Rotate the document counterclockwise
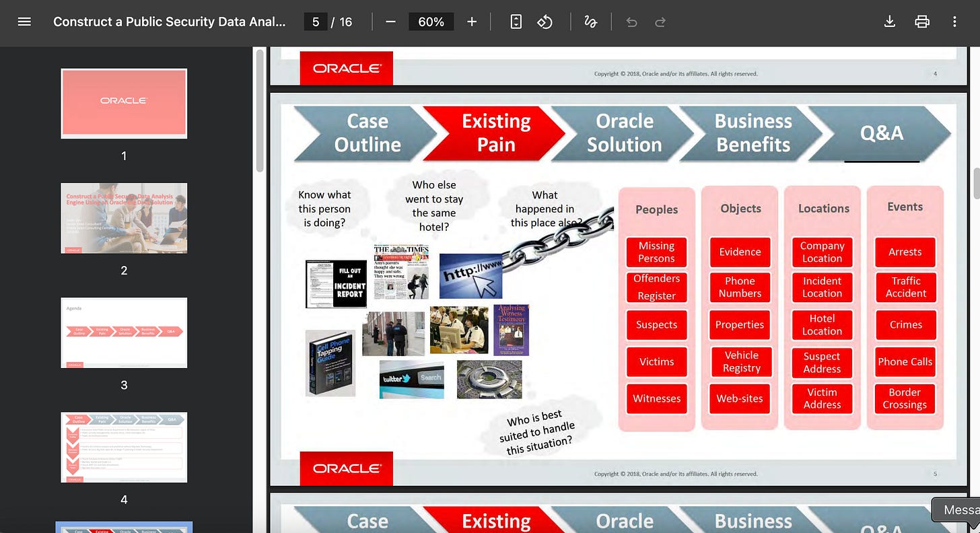Screen dimensions: 980x533 (x=545, y=22)
